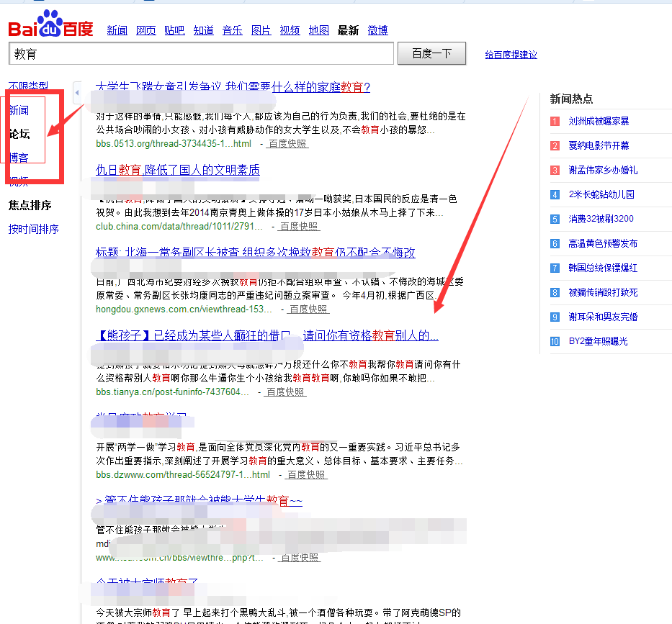The image size is (672, 624).
Task: Open 百度快照 for bbs.tianya.cn result
Action: [x=285, y=392]
